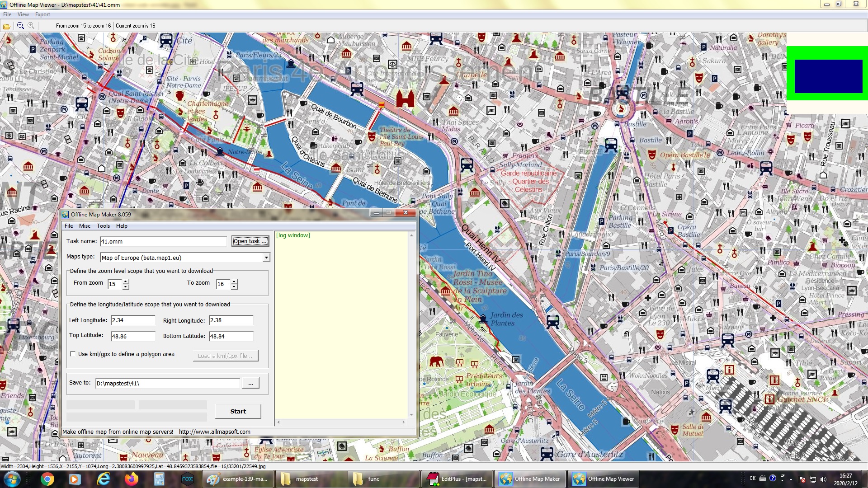The width and height of the screenshot is (868, 488).
Task: Enable Use kml/gpx polygon area checkbox
Action: (x=73, y=354)
